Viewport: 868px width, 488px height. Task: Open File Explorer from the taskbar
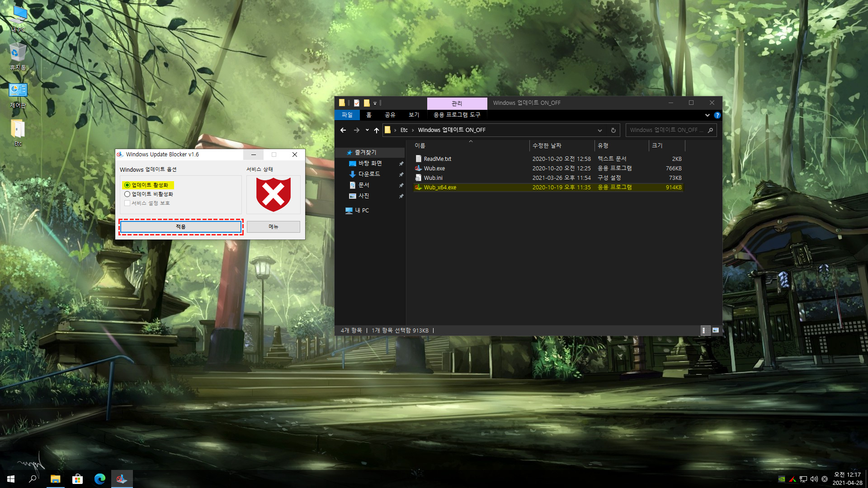[55, 479]
